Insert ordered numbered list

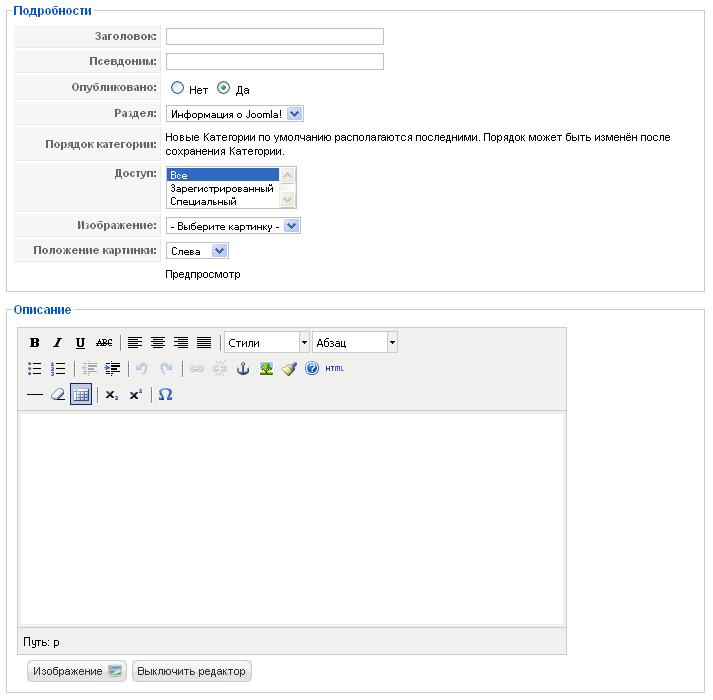click(x=58, y=368)
